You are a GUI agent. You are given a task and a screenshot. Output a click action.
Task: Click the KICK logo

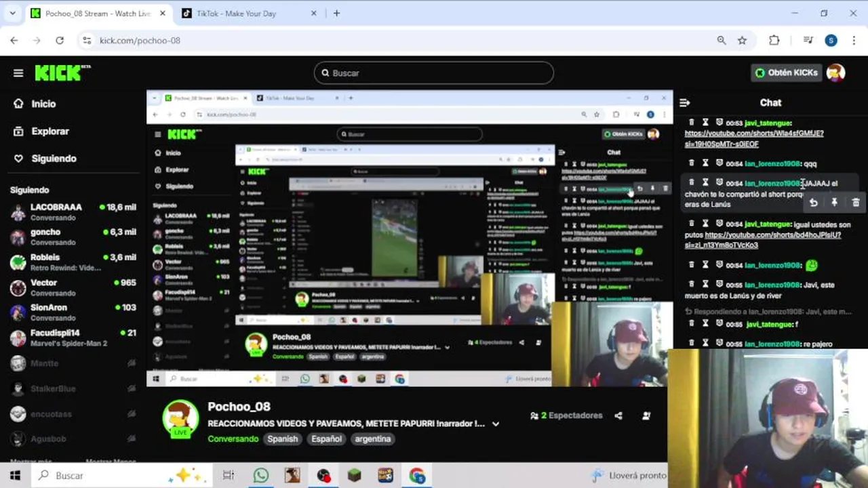[62, 73]
